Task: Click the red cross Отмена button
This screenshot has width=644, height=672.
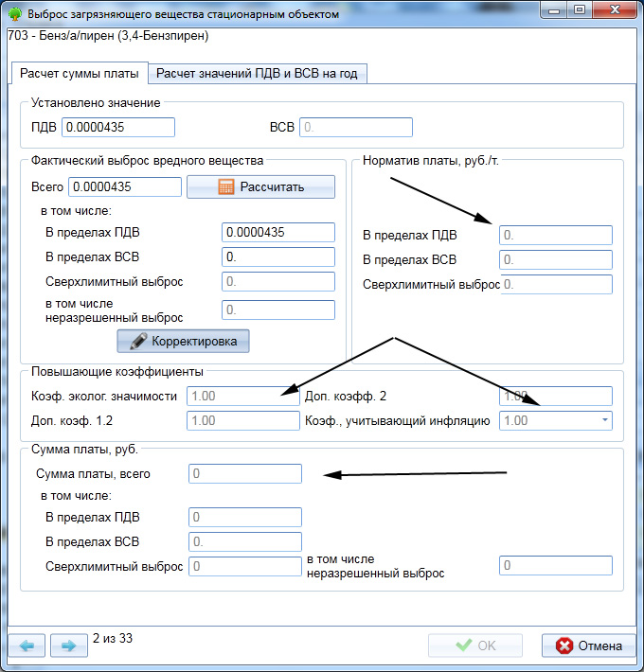Action: pos(588,645)
